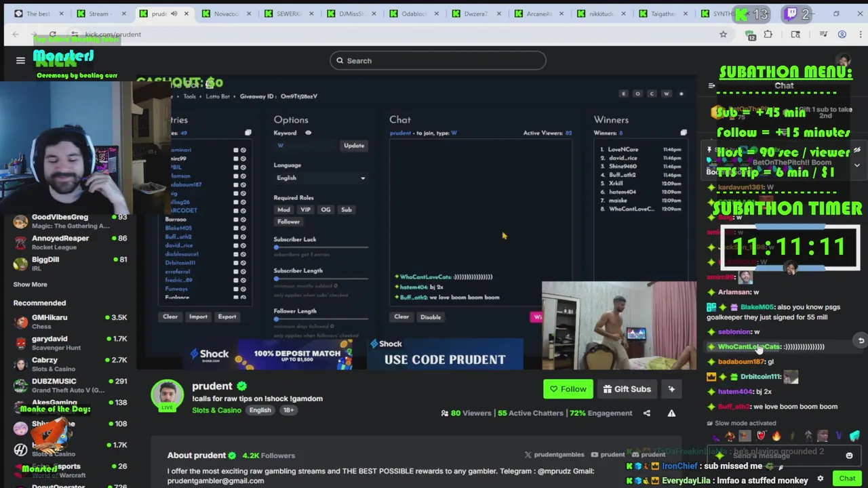Open the Language English dropdown
This screenshot has height=488, width=868.
pos(320,178)
